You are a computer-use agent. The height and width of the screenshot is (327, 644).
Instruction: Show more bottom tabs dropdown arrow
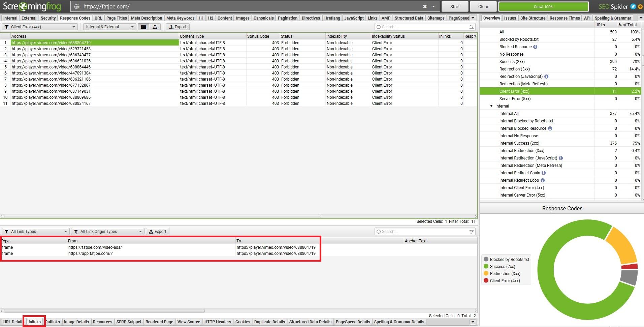473,322
